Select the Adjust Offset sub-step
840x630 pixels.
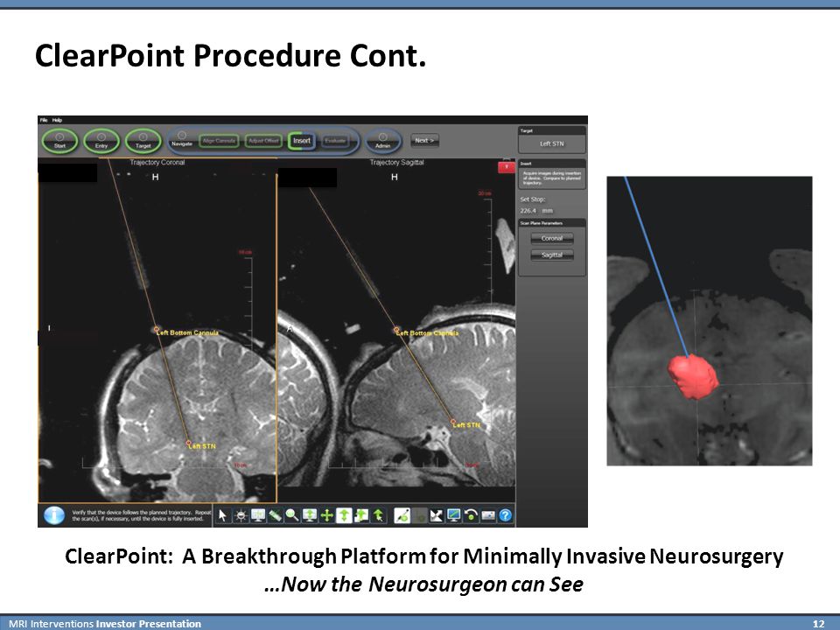[263, 141]
